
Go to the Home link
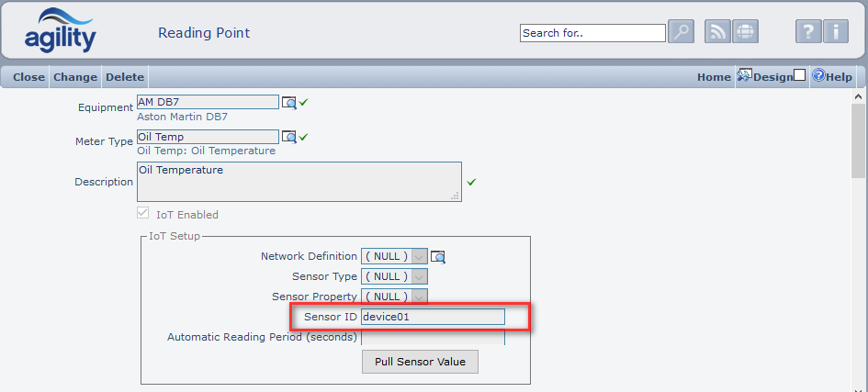point(714,77)
